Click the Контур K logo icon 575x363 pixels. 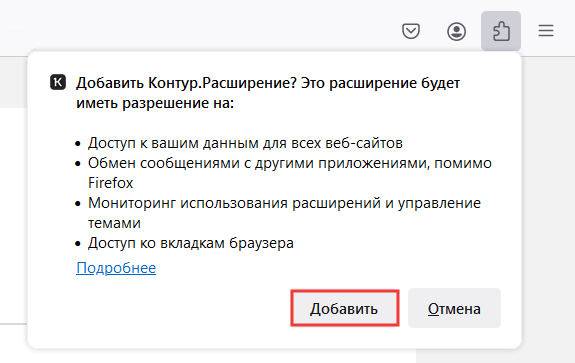coord(58,82)
